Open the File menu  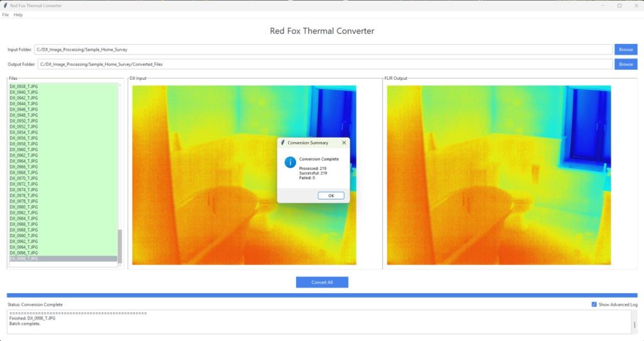(5, 15)
